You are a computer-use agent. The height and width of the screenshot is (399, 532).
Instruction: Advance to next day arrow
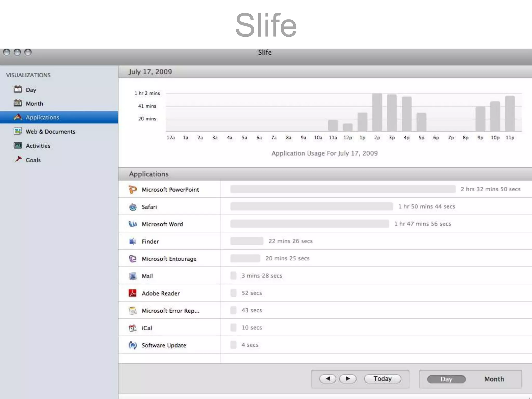[348, 379]
